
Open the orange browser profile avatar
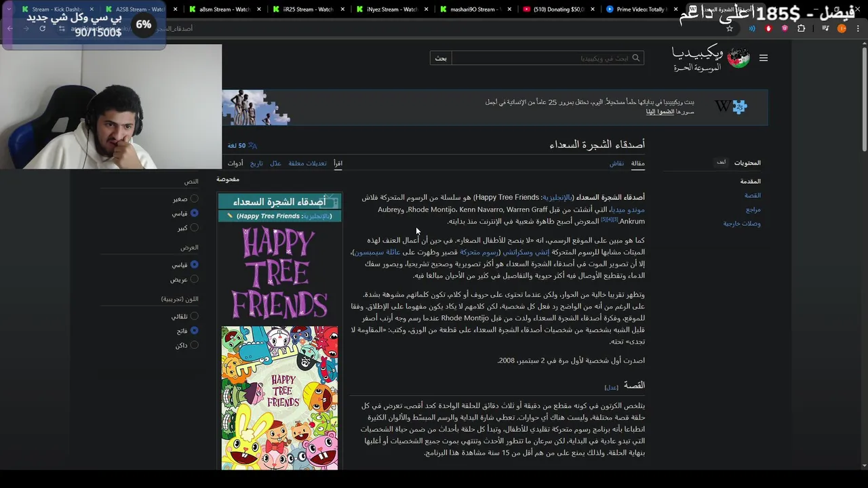point(842,28)
